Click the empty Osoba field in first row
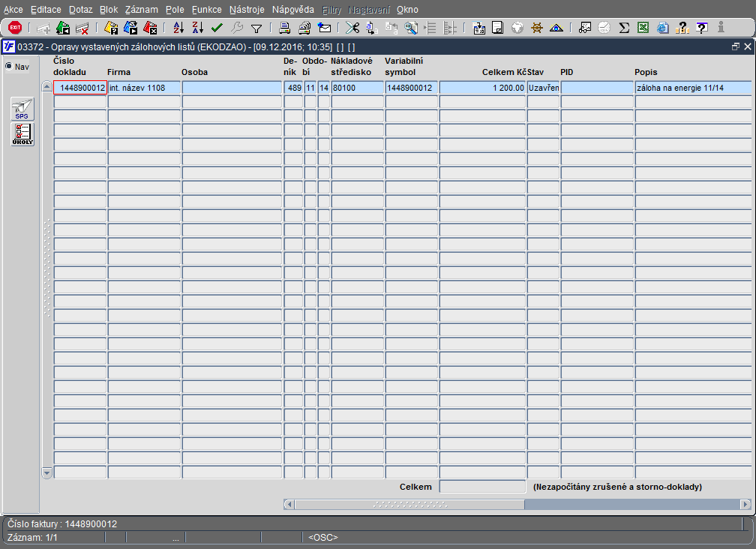 [232, 88]
